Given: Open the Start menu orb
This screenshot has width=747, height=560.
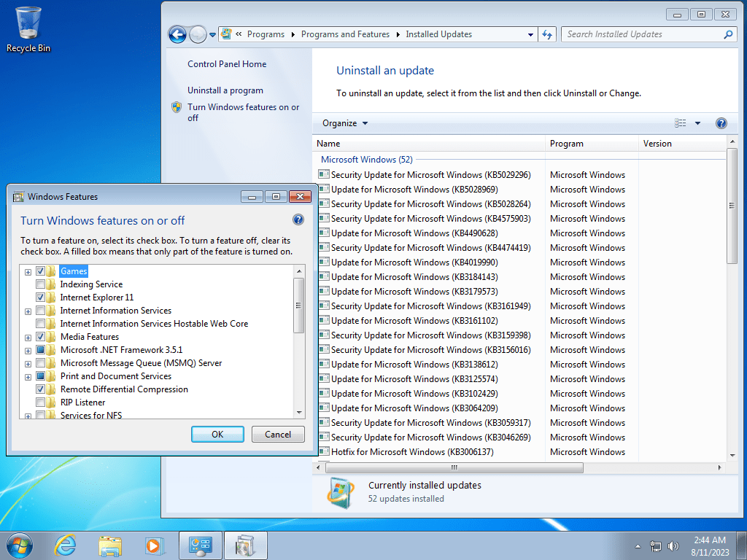Looking at the screenshot, I should point(20,545).
